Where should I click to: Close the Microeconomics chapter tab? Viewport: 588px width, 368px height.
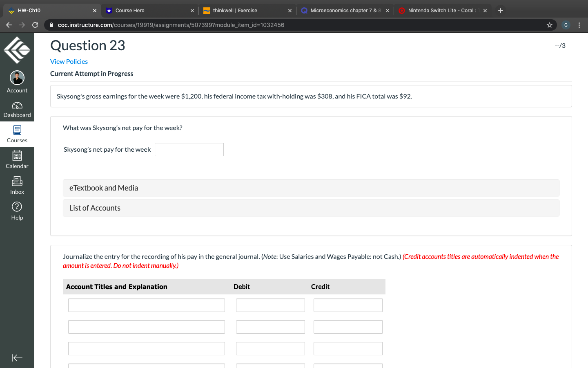[x=388, y=11]
